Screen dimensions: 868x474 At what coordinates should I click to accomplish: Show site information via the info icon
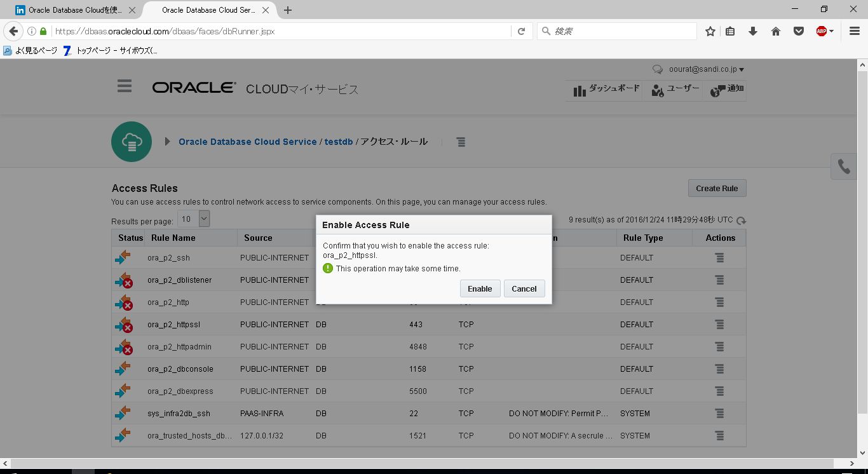point(31,31)
